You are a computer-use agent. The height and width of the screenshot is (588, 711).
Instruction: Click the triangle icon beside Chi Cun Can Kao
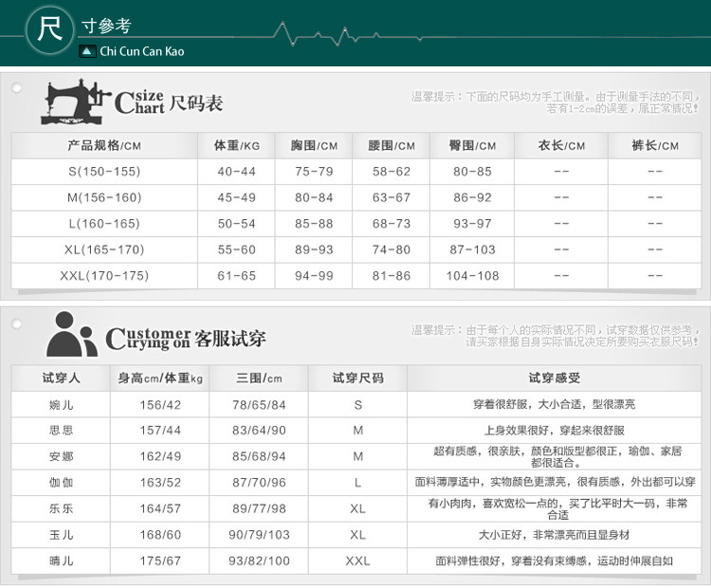tap(87, 51)
